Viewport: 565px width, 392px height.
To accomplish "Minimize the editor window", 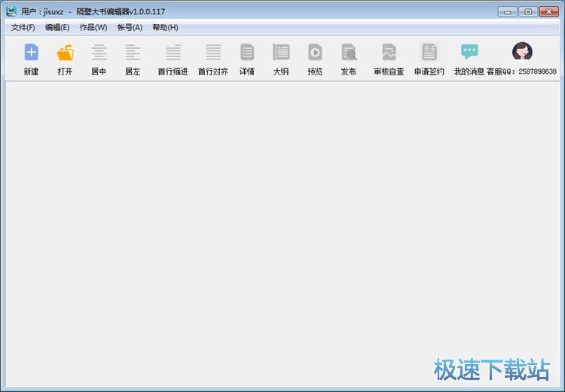I will click(507, 12).
